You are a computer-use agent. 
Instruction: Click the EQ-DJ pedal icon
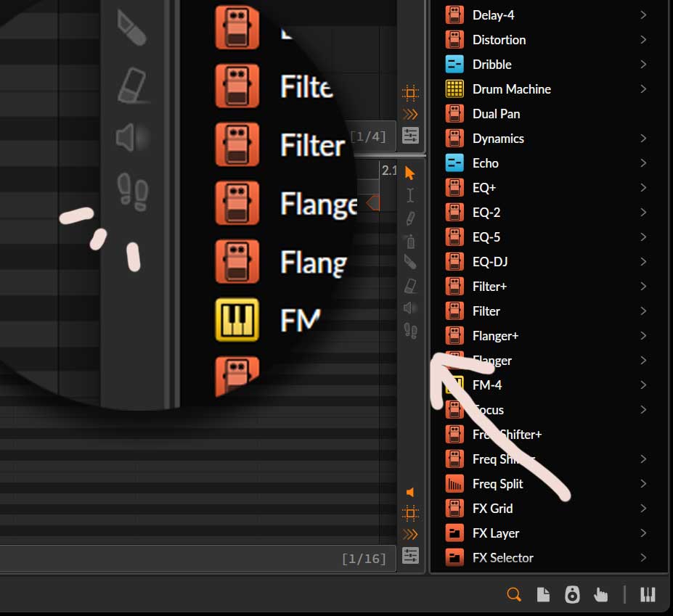[454, 262]
